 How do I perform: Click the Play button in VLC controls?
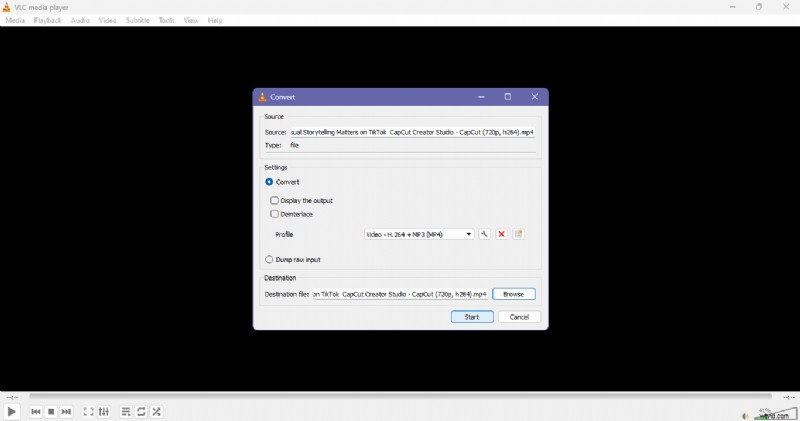pos(11,411)
